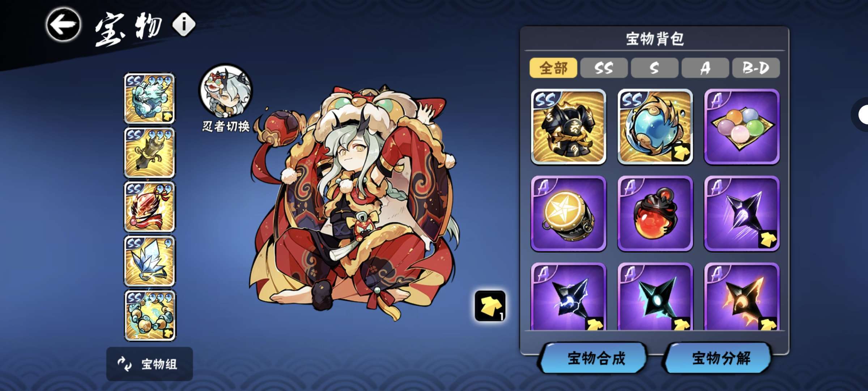
Task: Pick the SS blue orb treasure
Action: point(655,127)
